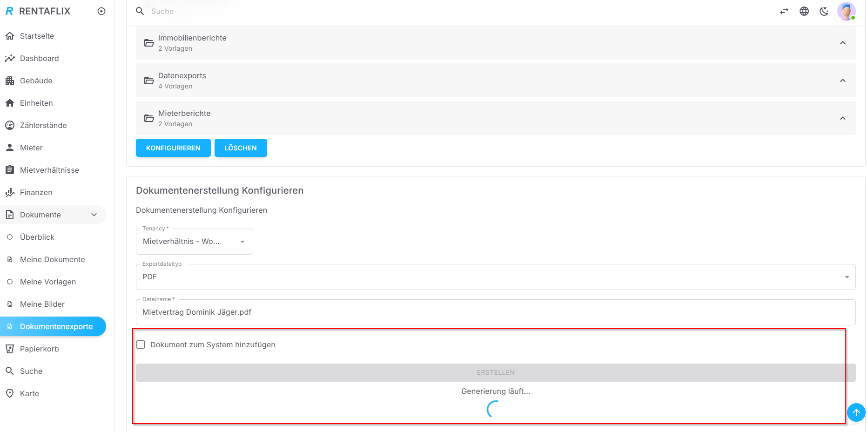Click the swap arrows icon in header
This screenshot has width=868, height=432.
(x=784, y=11)
